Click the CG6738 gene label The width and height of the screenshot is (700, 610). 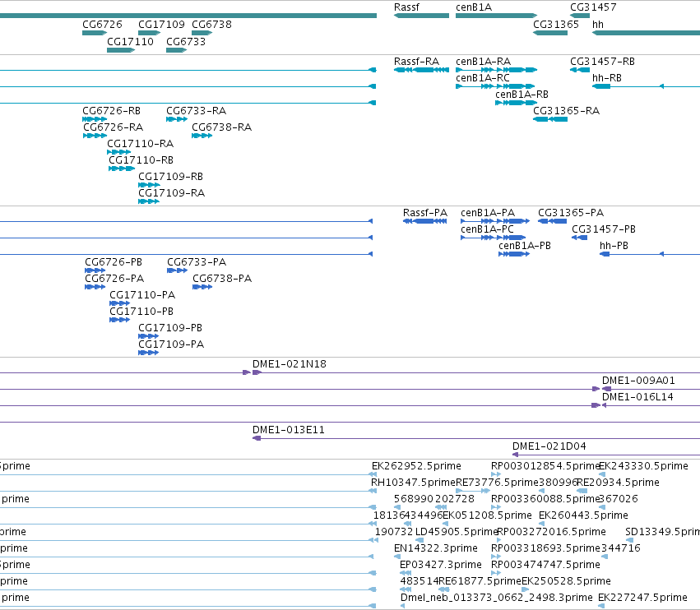point(211,24)
